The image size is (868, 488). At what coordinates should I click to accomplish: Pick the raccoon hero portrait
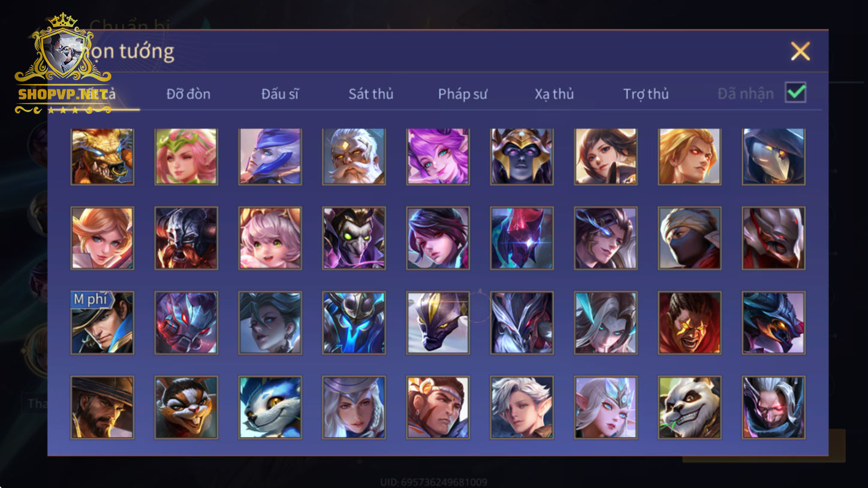186,407
